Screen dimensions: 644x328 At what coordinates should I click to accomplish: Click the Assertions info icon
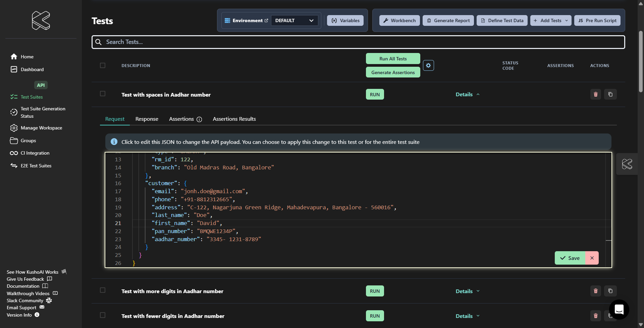(x=199, y=119)
